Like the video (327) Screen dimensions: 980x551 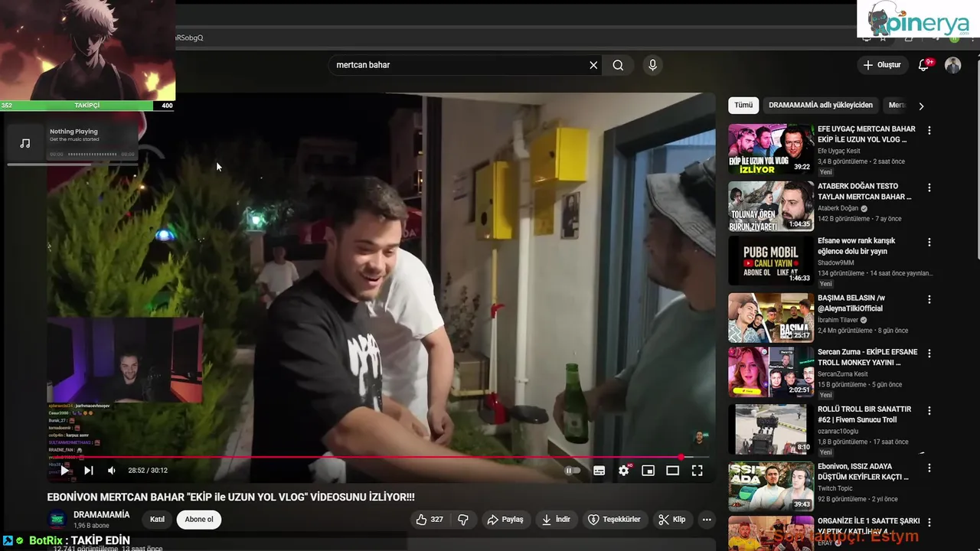pos(430,520)
